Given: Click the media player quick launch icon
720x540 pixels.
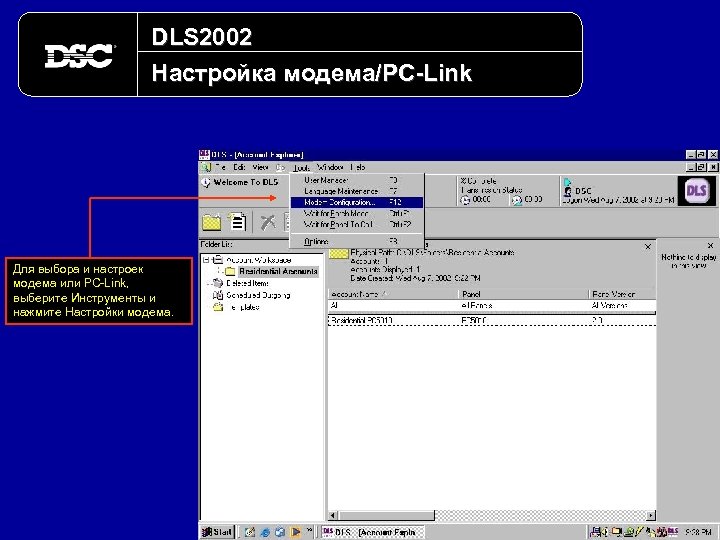Looking at the screenshot, I should pyautogui.click(x=295, y=532).
